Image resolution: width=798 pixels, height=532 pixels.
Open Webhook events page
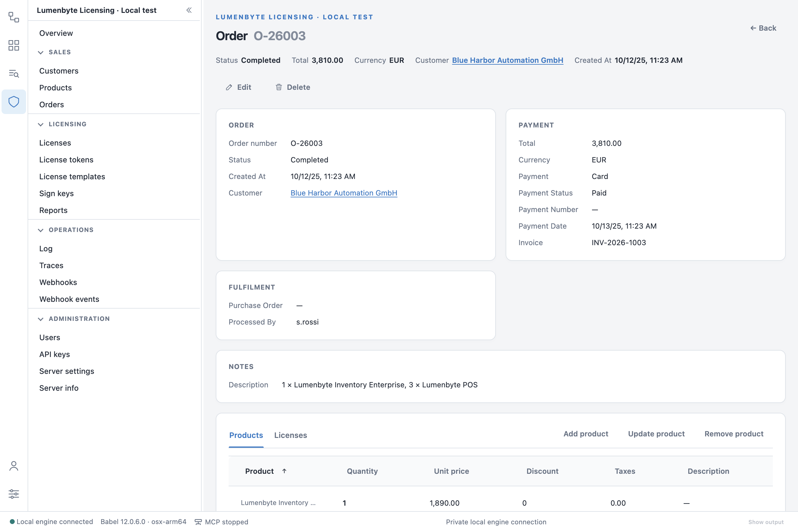(69, 299)
